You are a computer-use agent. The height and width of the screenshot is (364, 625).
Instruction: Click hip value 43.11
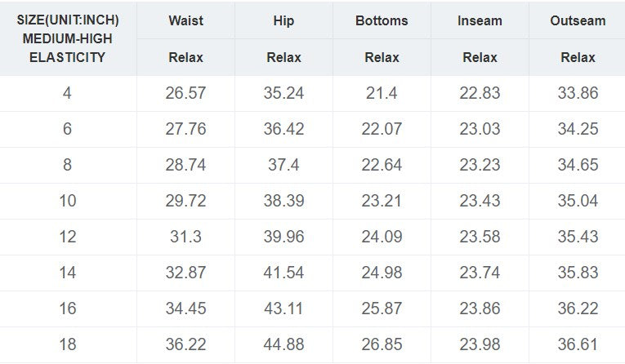[283, 309]
